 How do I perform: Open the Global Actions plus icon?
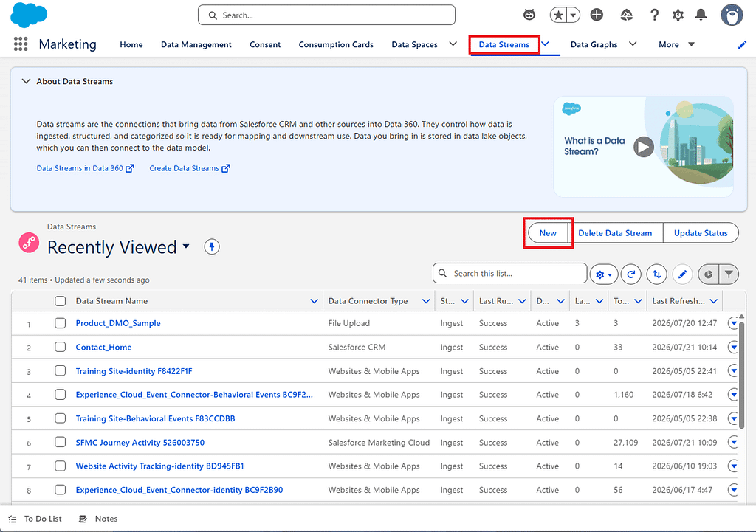click(597, 15)
